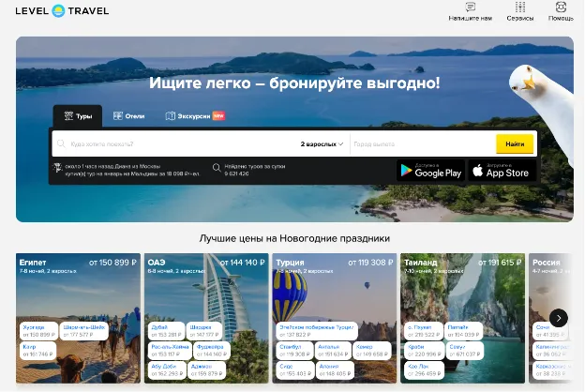Switch to the 'Отели' tab

129,116
